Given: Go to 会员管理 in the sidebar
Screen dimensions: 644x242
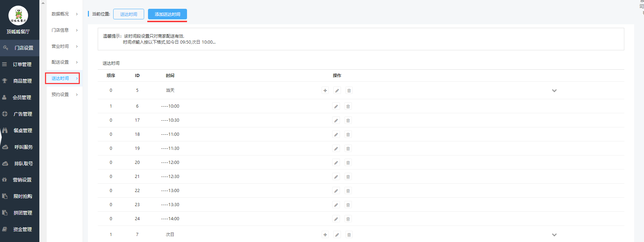Looking at the screenshot, I should [20, 97].
